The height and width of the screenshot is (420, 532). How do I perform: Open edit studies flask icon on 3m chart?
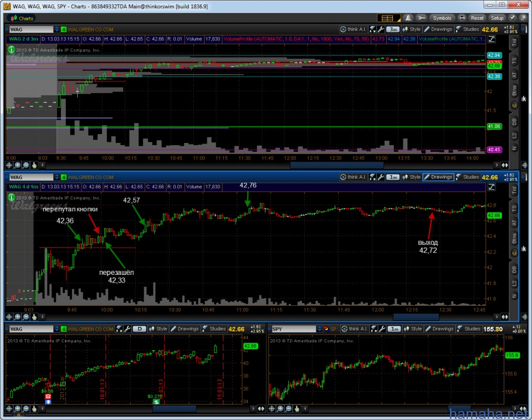[372, 29]
